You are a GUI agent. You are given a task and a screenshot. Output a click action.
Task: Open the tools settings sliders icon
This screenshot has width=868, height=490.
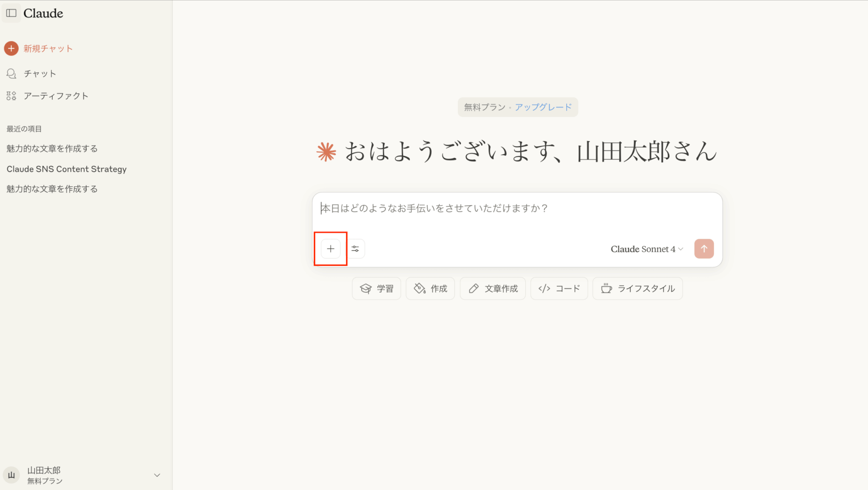(355, 249)
